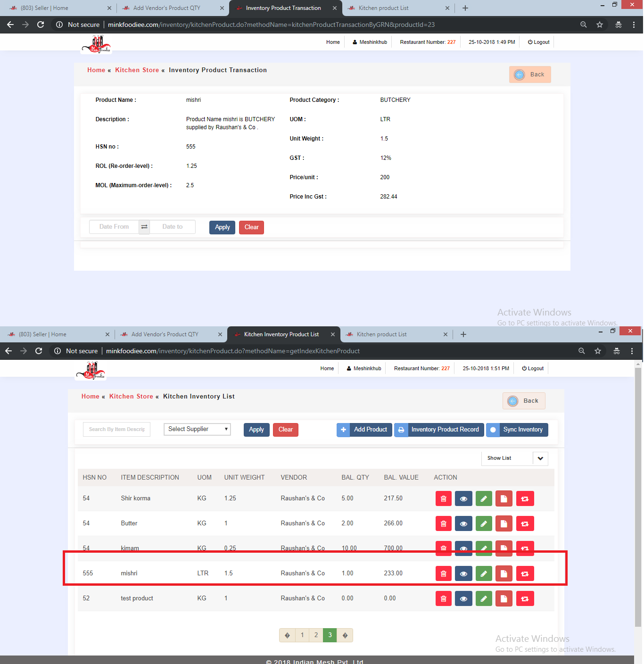644x664 pixels.
Task: Click BAL. VALUE column header
Action: pos(401,477)
